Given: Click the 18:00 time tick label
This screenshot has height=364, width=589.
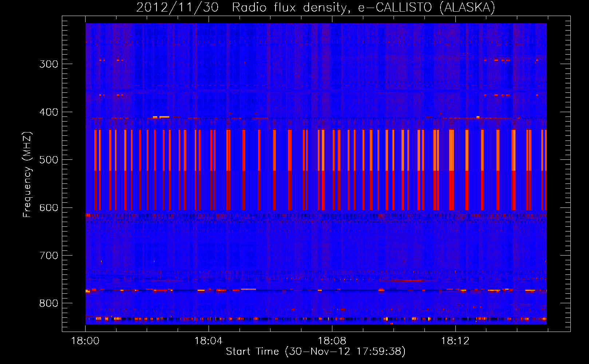Looking at the screenshot, I should click(x=86, y=341).
